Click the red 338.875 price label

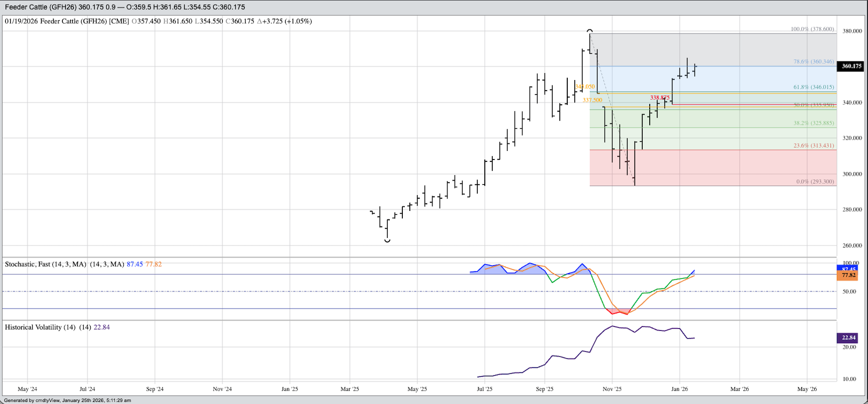[659, 97]
